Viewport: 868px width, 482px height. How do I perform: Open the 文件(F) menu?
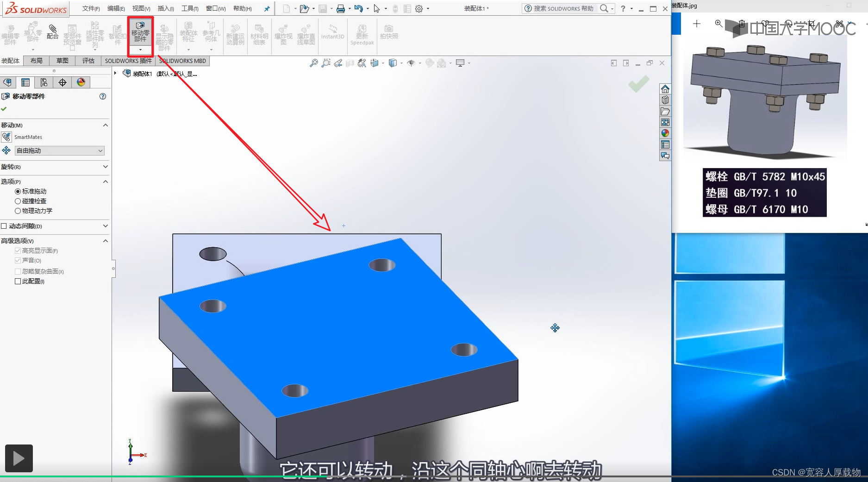click(91, 9)
